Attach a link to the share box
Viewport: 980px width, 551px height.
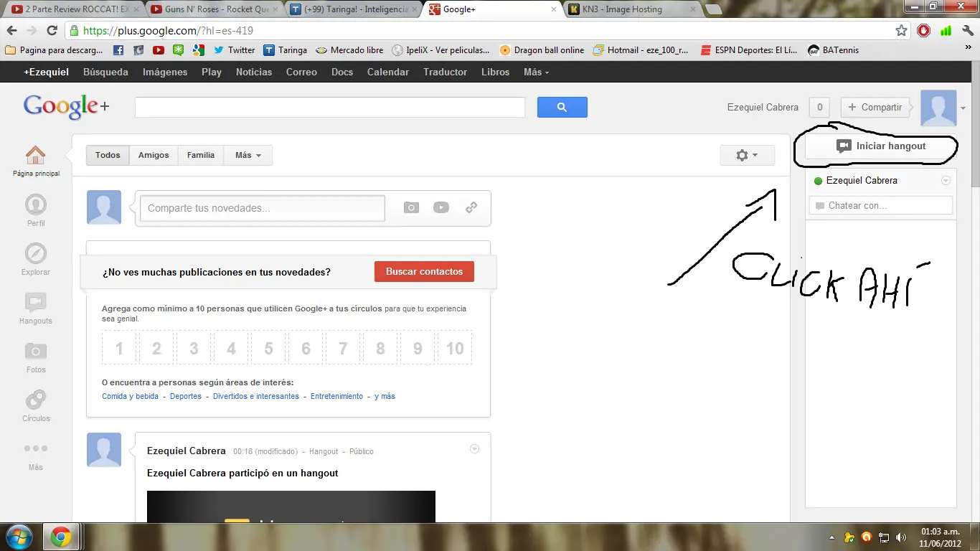[x=471, y=207]
